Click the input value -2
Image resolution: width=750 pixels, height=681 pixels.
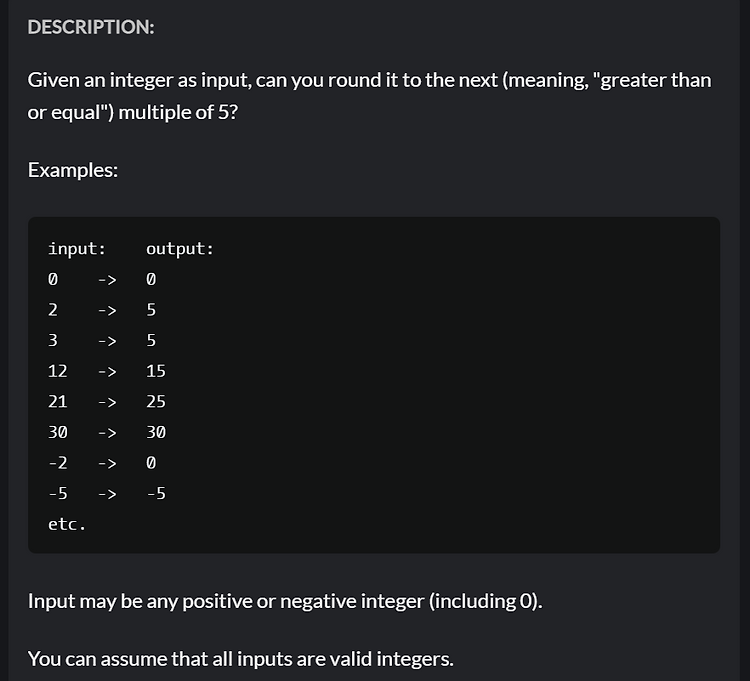(x=57, y=463)
